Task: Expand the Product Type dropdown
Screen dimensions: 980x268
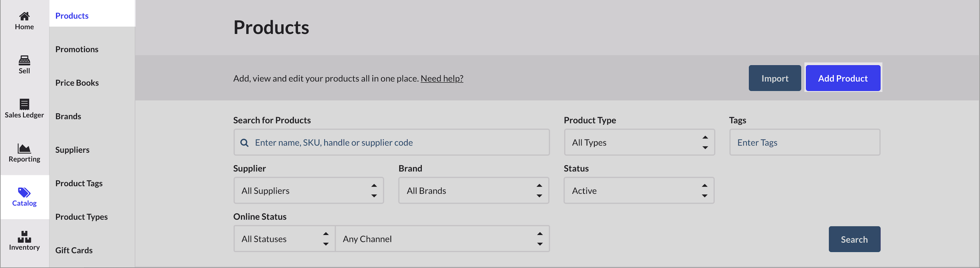Action: click(639, 143)
